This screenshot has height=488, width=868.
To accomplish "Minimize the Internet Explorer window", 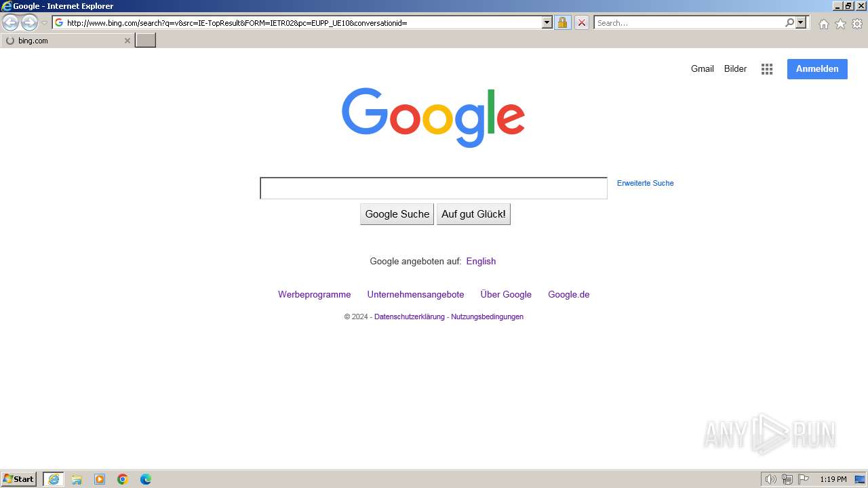I will coord(837,6).
